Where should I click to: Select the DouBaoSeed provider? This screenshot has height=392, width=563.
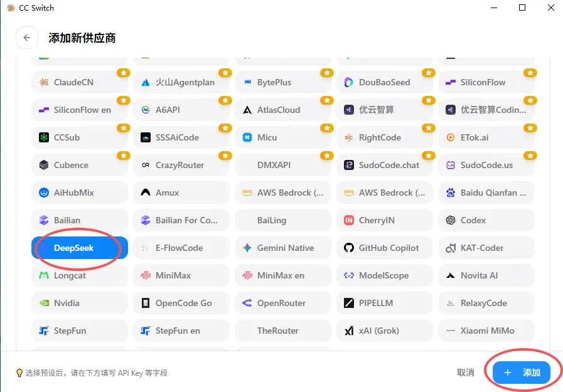pyautogui.click(x=385, y=82)
